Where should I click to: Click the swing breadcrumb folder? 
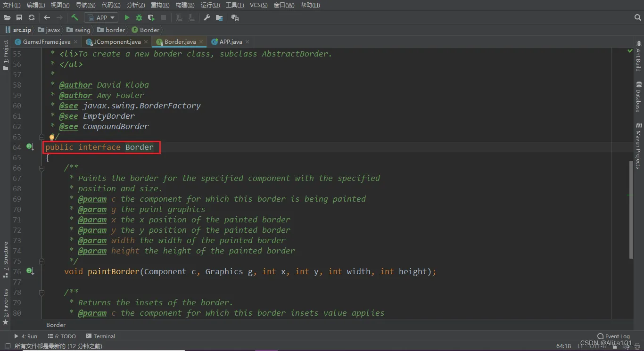tap(79, 30)
